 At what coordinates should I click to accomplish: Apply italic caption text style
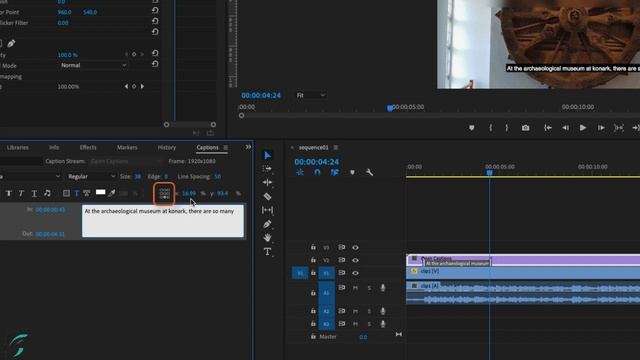coord(21,193)
